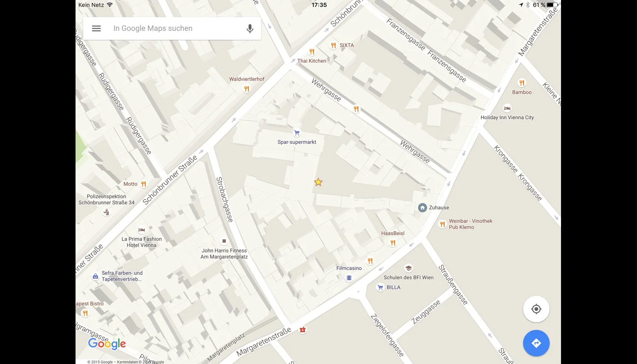Tap the Holiday Inn Vienna City hotel icon
Viewport: 637px width, 364px height.
point(507,108)
